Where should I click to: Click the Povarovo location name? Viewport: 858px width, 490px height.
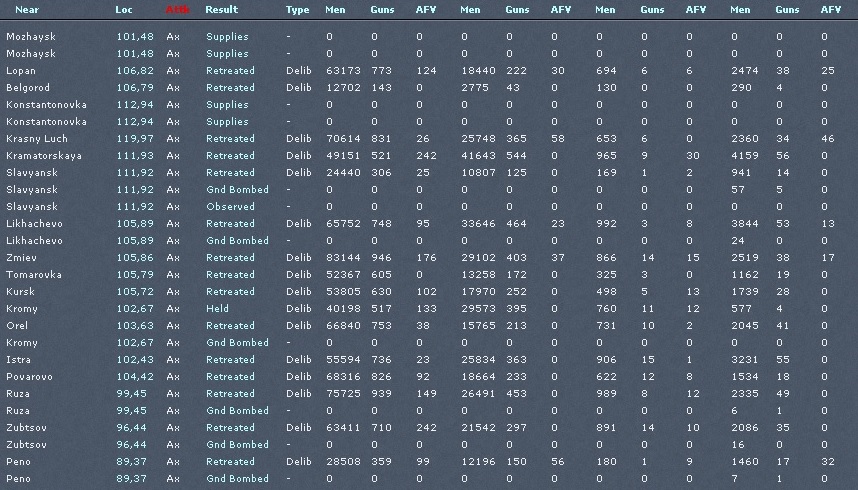(29, 377)
